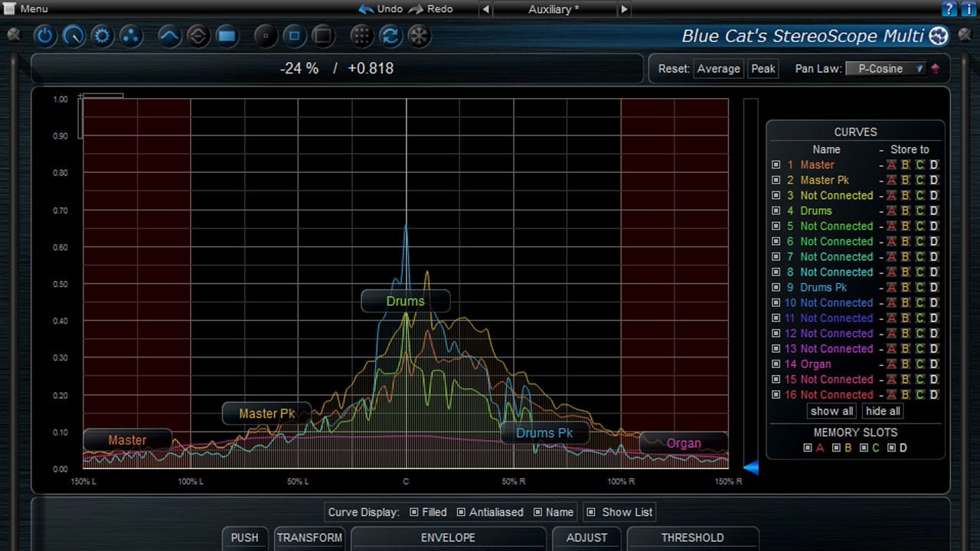Viewport: 980px width, 551px height.
Task: Click the Drums curve label on graph
Action: point(405,301)
